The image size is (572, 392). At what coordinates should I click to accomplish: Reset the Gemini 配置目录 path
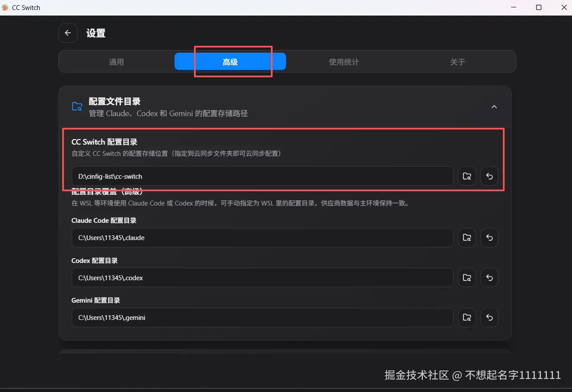489,317
